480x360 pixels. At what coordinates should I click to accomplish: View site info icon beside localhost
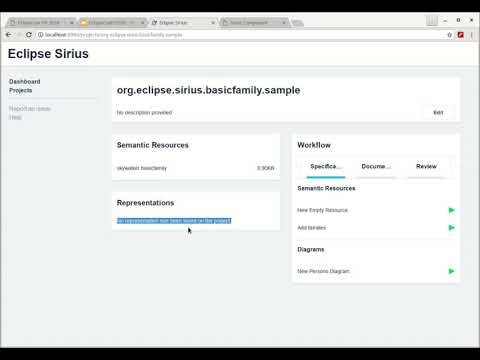[40, 35]
